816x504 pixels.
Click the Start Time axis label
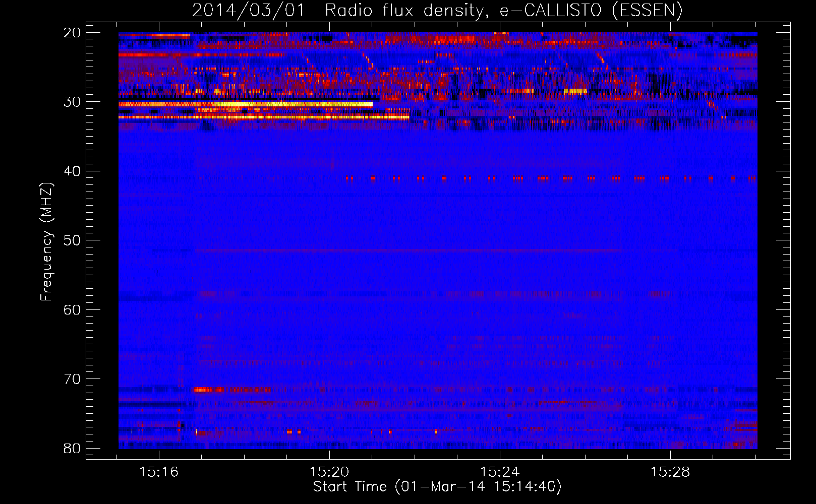pos(437,487)
